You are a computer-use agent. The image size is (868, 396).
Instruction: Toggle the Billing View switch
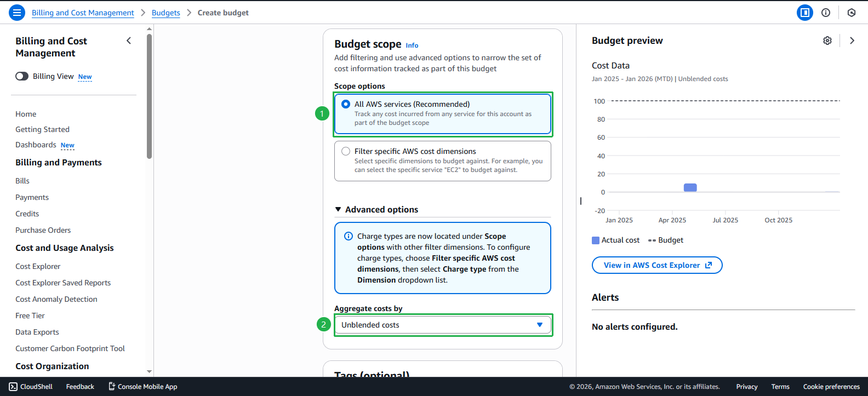tap(22, 76)
